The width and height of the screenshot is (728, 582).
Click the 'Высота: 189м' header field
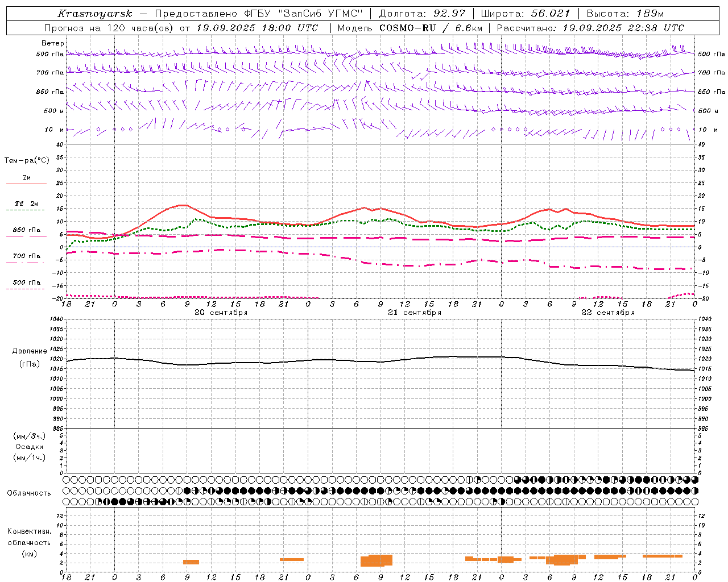625,14
